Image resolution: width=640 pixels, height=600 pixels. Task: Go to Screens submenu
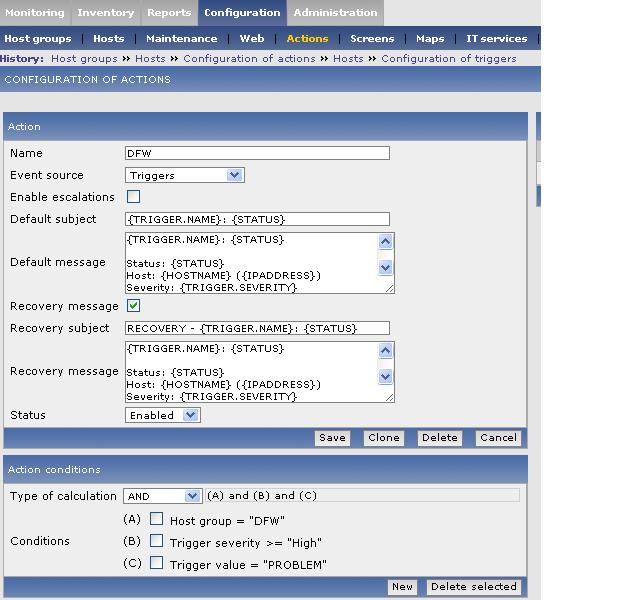pos(372,39)
